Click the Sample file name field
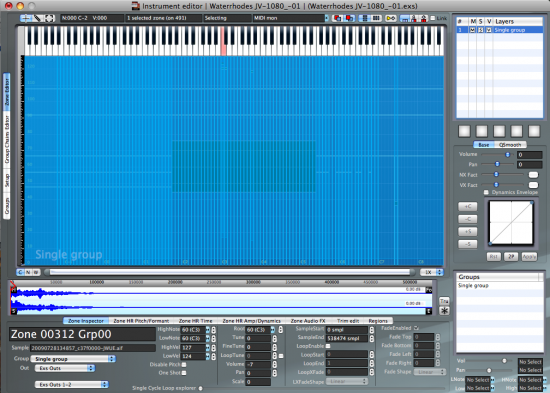This screenshot has height=393, width=550. click(93, 348)
